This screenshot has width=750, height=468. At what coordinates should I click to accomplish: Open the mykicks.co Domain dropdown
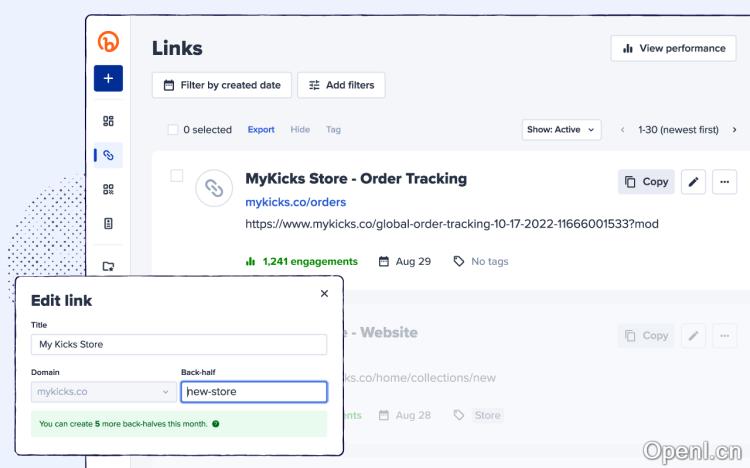tap(102, 392)
